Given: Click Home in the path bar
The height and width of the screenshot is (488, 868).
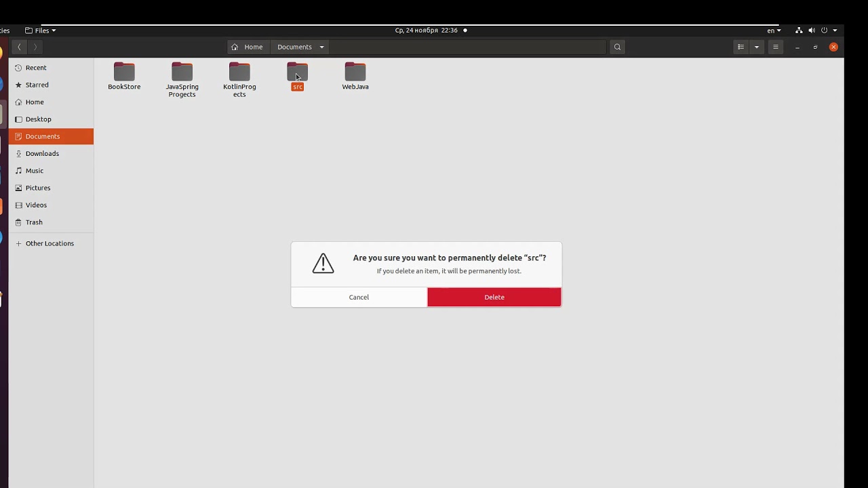Looking at the screenshot, I should point(247,47).
